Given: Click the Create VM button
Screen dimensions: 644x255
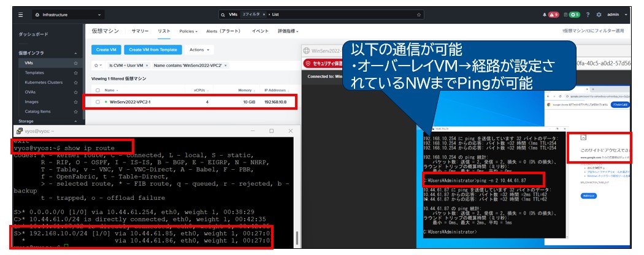Looking at the screenshot, I should pos(106,49).
